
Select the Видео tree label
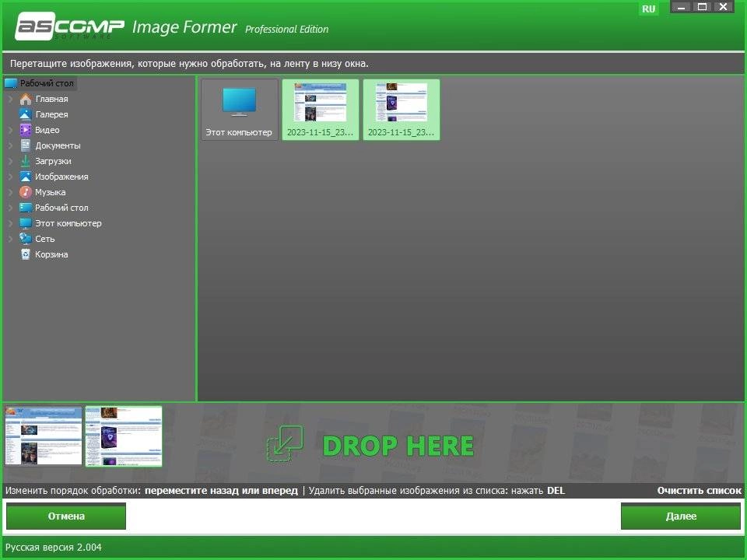pyautogui.click(x=47, y=130)
